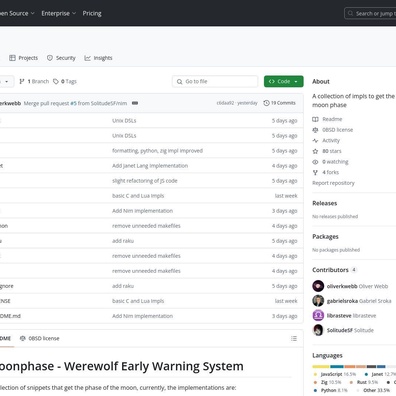Image resolution: width=396 pixels, height=396 pixels.
Task: Open 'Add Janet Lang Implementation' commit
Action: pyautogui.click(x=150, y=166)
